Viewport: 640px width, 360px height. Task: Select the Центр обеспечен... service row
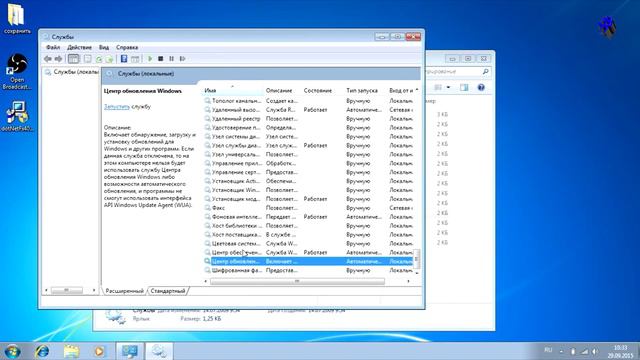(x=308, y=252)
